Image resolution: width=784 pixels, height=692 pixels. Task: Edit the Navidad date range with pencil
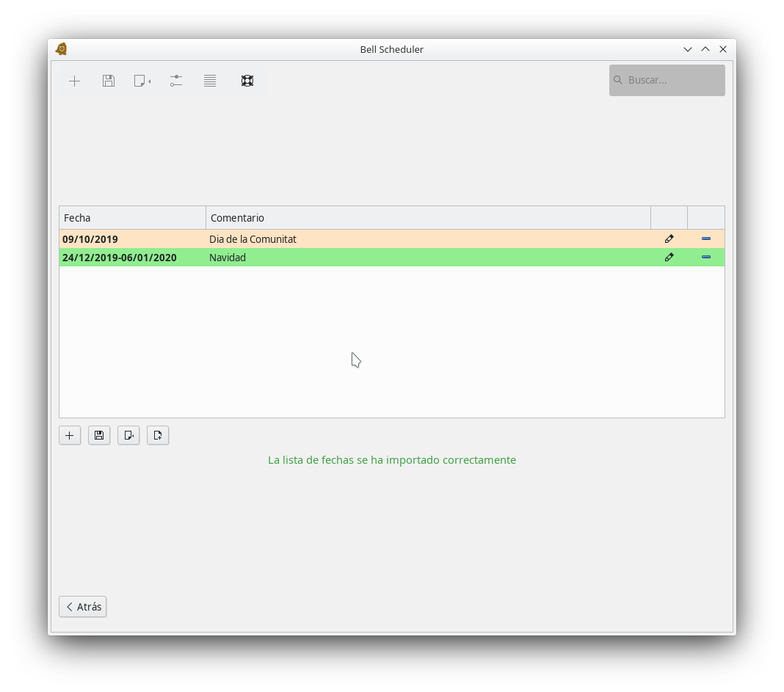point(669,258)
